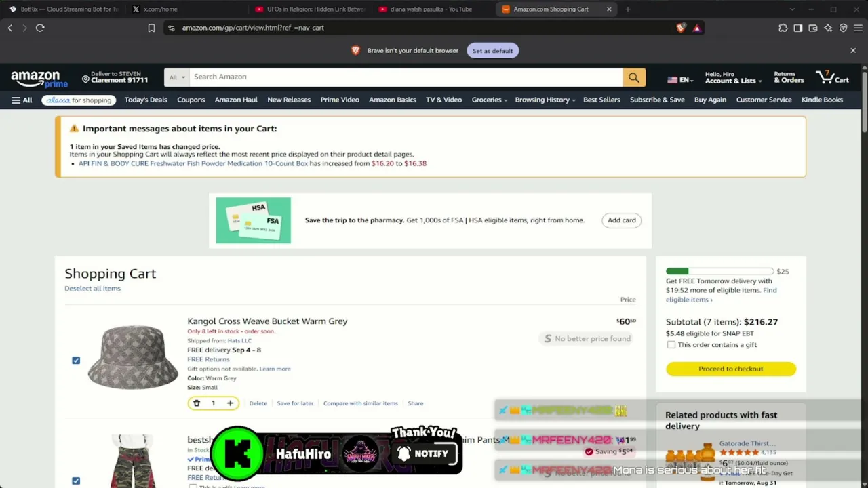Viewport: 868px width, 488px height.
Task: Go to Prime Video
Action: [340, 100]
